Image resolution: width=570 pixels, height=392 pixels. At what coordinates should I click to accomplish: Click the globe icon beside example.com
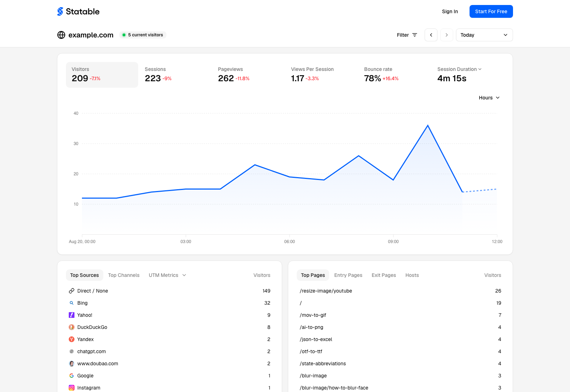(x=61, y=35)
